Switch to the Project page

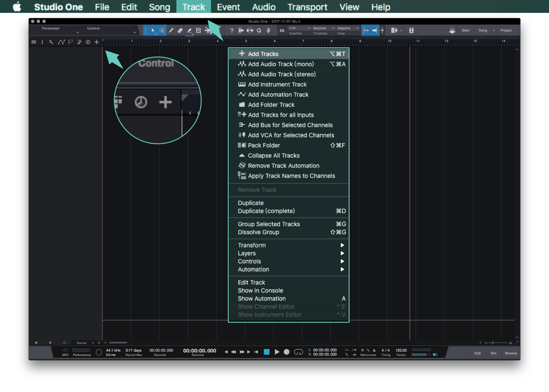[506, 30]
